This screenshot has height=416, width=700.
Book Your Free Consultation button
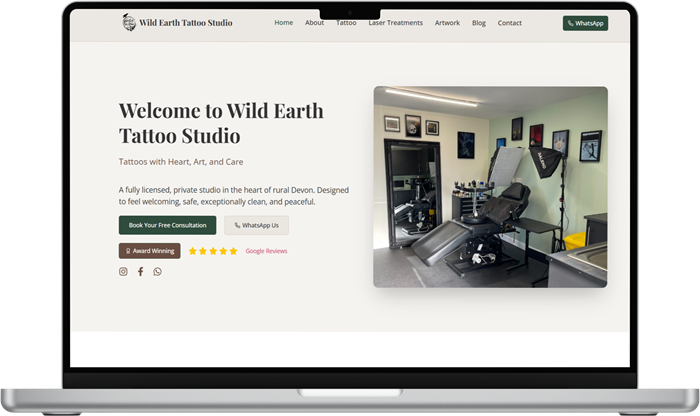[167, 225]
